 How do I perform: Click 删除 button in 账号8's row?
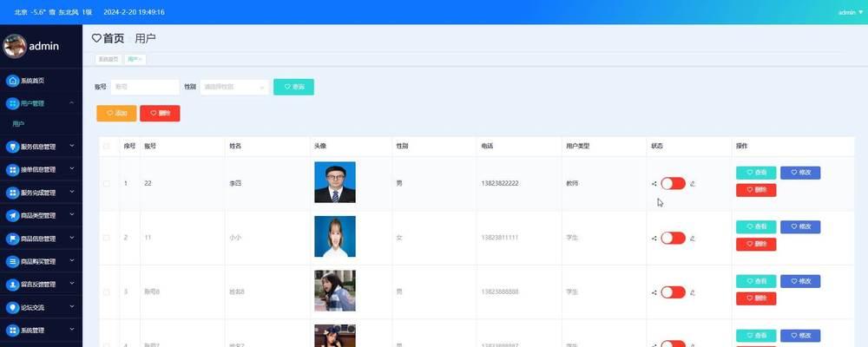756,298
